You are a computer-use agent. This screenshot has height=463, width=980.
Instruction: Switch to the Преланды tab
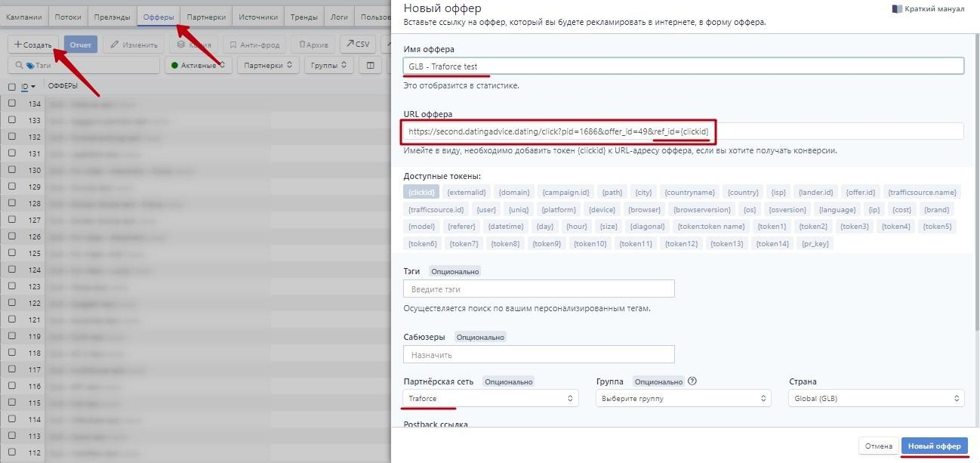click(112, 17)
